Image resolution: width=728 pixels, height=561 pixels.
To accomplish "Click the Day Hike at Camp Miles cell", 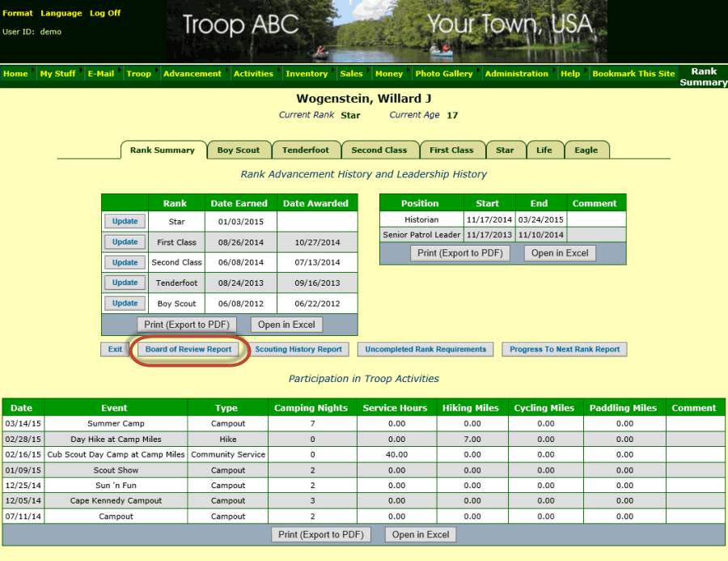I will pos(116,440).
